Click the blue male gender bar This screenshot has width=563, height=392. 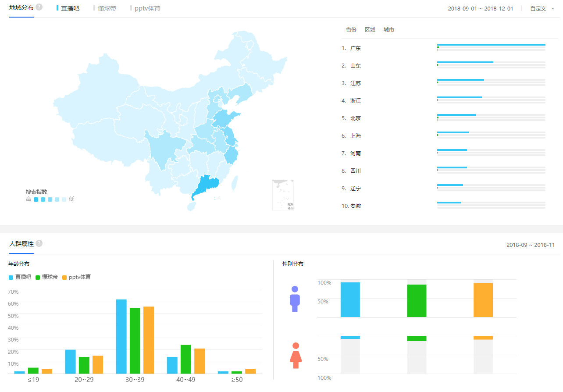click(x=350, y=299)
